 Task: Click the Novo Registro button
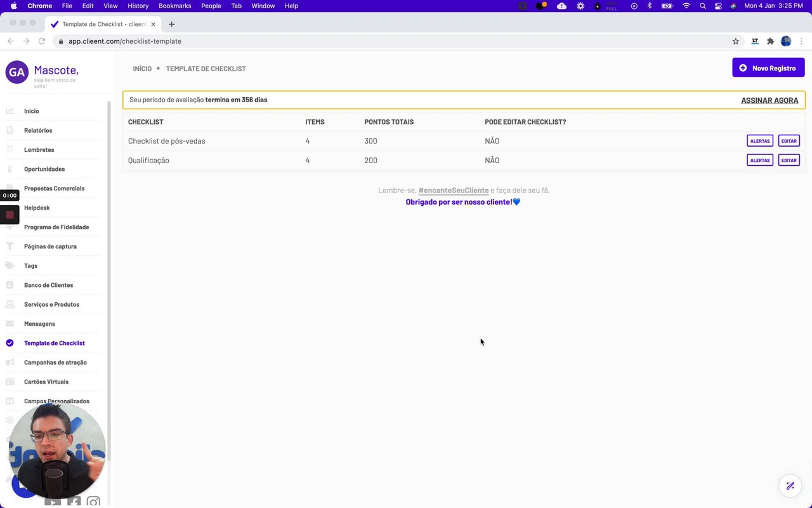(768, 68)
